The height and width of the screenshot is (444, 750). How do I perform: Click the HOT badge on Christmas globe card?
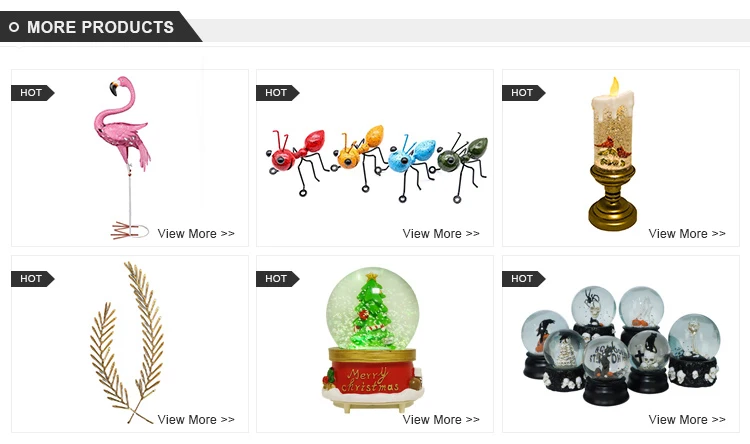(x=277, y=279)
